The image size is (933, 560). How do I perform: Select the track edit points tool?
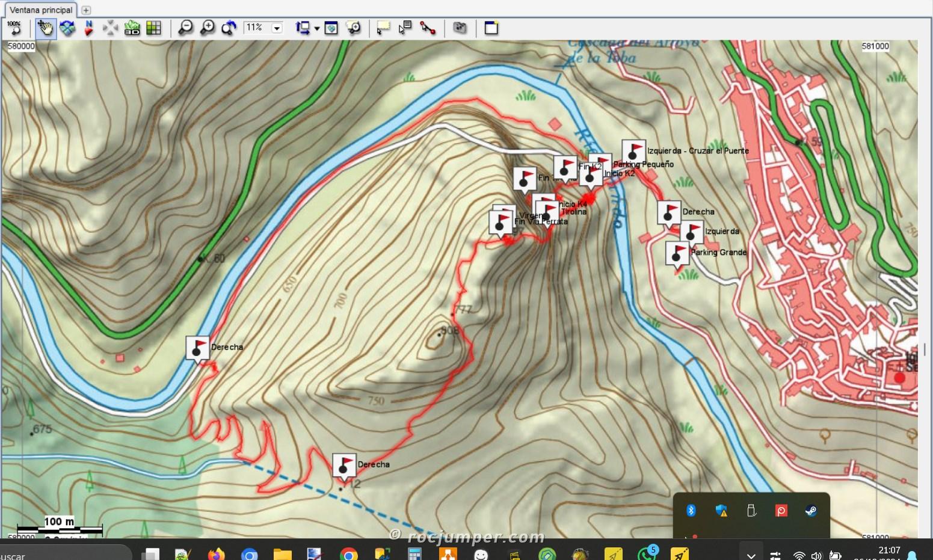click(x=428, y=28)
